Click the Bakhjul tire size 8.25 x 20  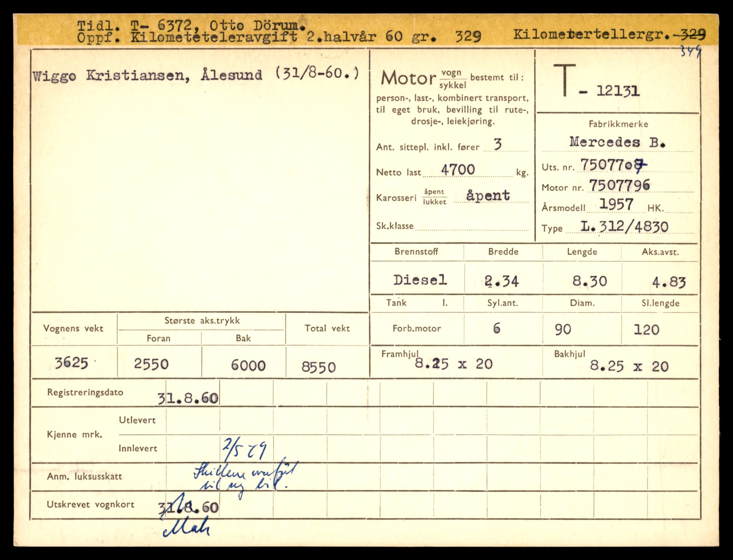(629, 366)
